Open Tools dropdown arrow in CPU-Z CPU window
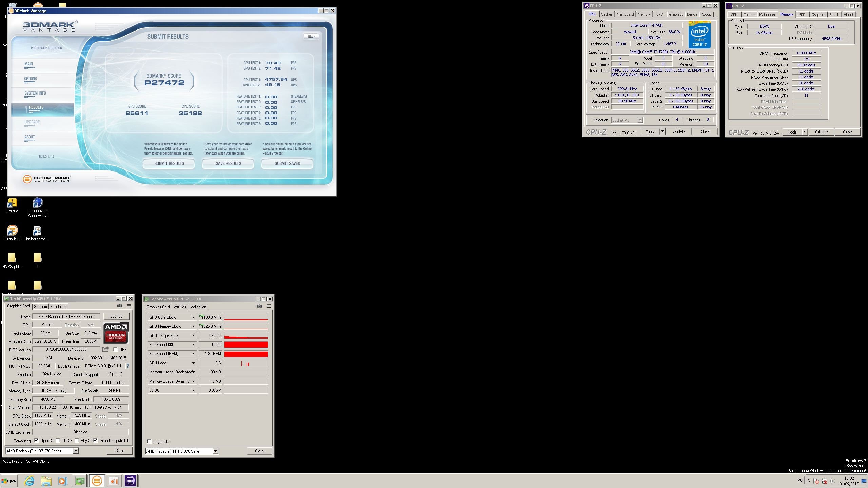This screenshot has height=488, width=868. [662, 131]
